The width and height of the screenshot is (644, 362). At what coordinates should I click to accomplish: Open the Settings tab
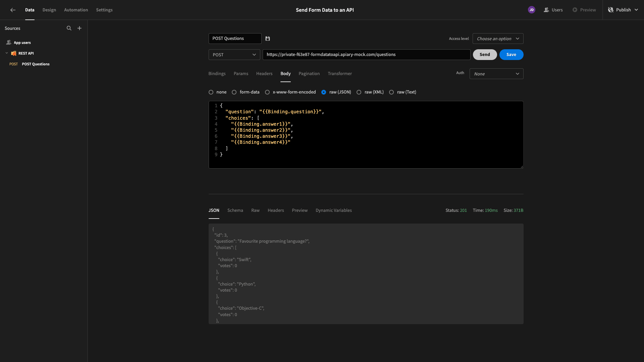(x=104, y=10)
